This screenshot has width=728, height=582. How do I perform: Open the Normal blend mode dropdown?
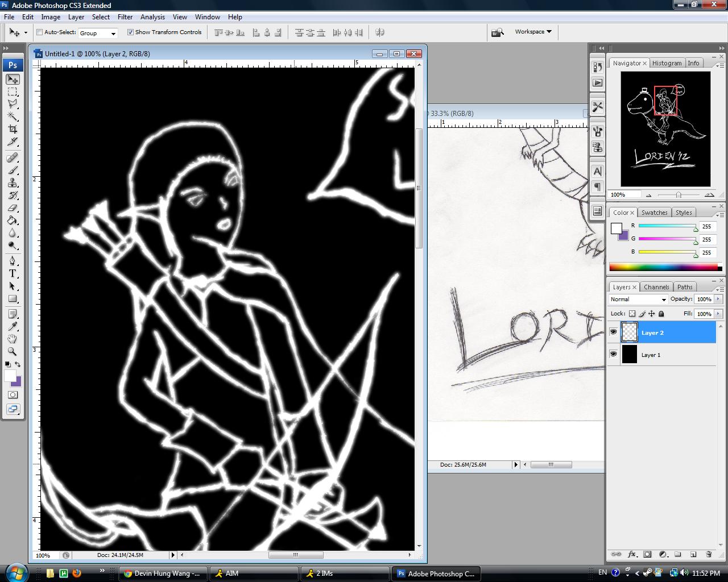click(x=638, y=299)
